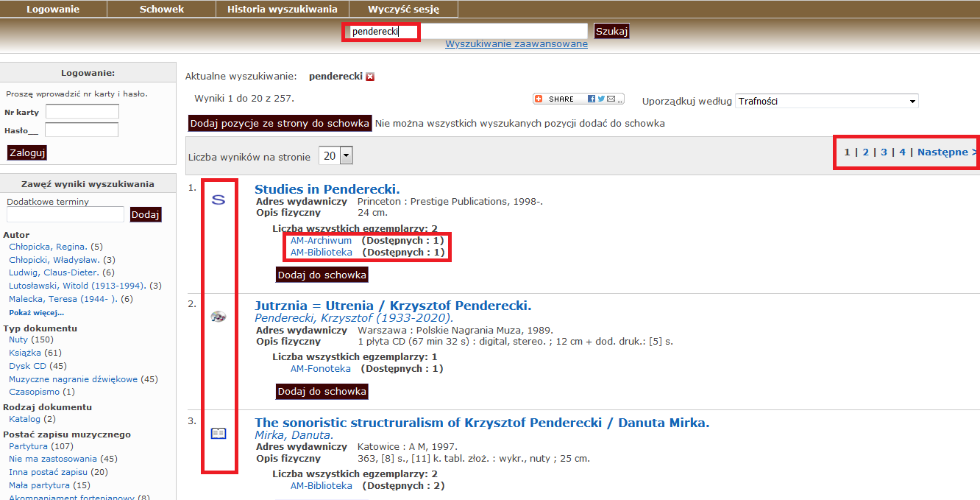Click the serial type icon for Studies in Penderecki
Image resolution: width=980 pixels, height=500 pixels.
tap(219, 200)
